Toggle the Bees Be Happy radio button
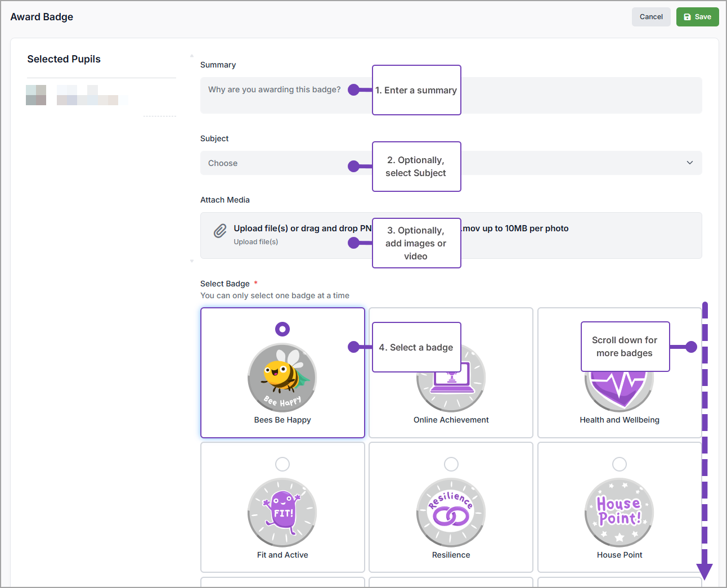 click(282, 329)
